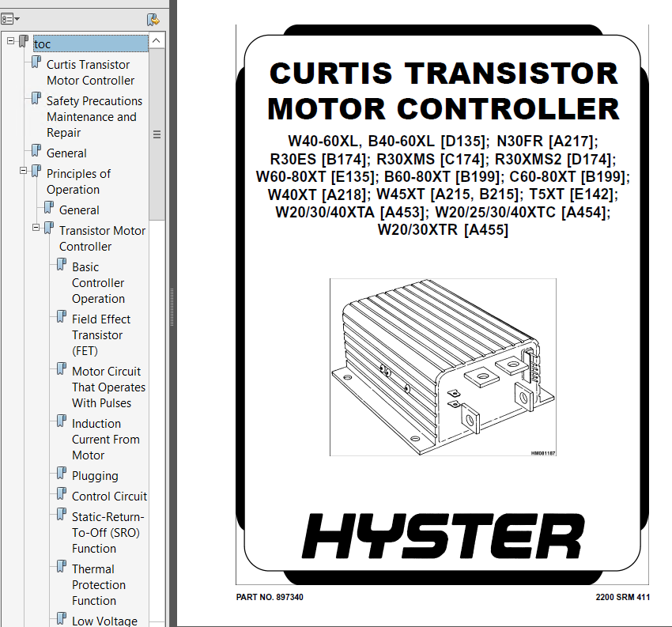
Task: Click the bookmarks panel scroll-up arrow
Action: coord(157,40)
